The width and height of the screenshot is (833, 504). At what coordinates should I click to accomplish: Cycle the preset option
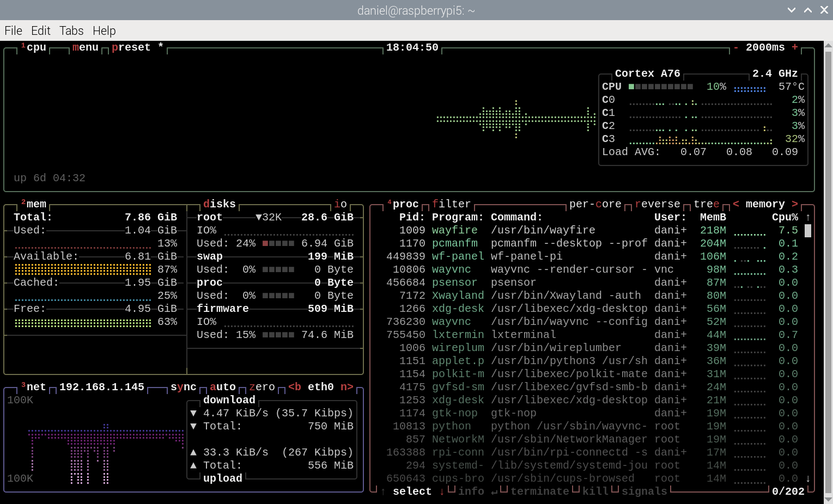131,48
